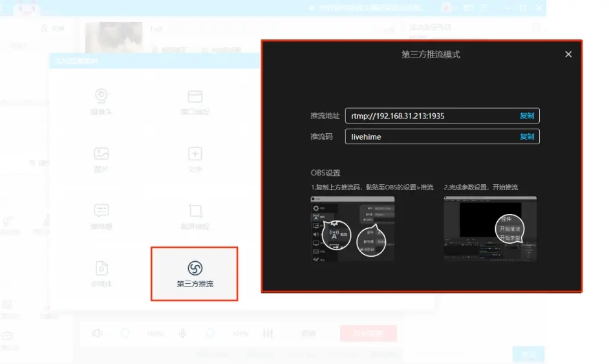Copy the 推流码 livehime code
Viewport: 609px width, 364px height.
click(527, 137)
